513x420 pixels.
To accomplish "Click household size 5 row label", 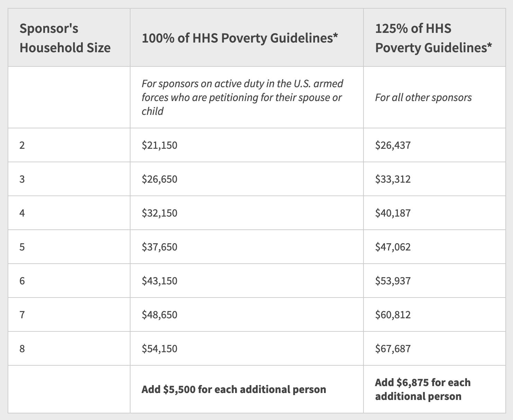I will pyautogui.click(x=22, y=247).
